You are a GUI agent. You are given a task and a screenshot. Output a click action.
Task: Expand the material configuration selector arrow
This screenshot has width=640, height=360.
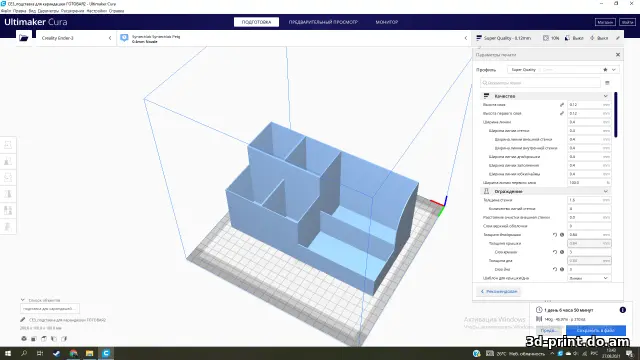point(466,38)
